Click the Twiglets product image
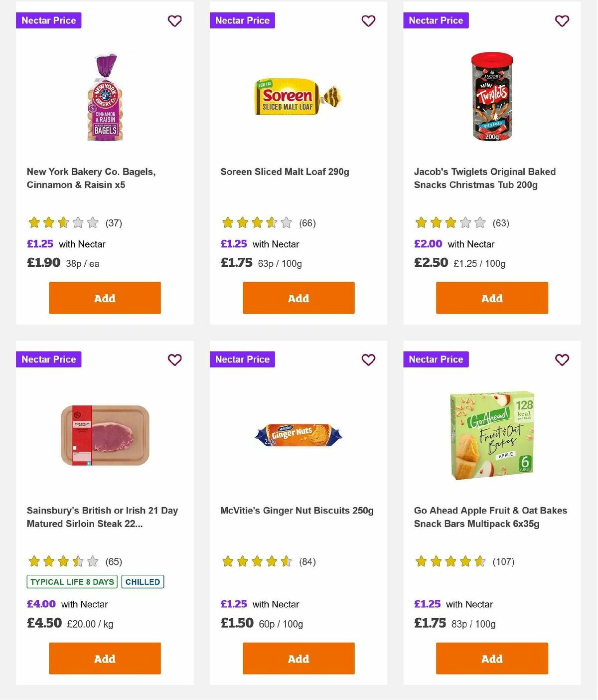The image size is (598, 700). click(490, 98)
